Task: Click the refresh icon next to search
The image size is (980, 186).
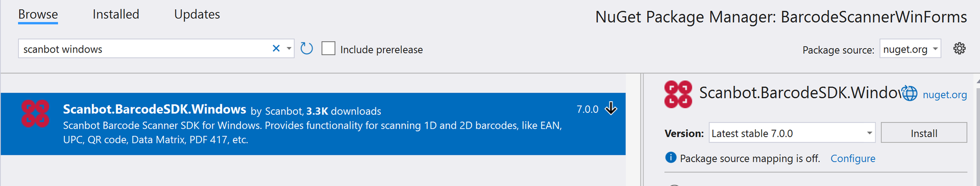Action: click(x=307, y=49)
